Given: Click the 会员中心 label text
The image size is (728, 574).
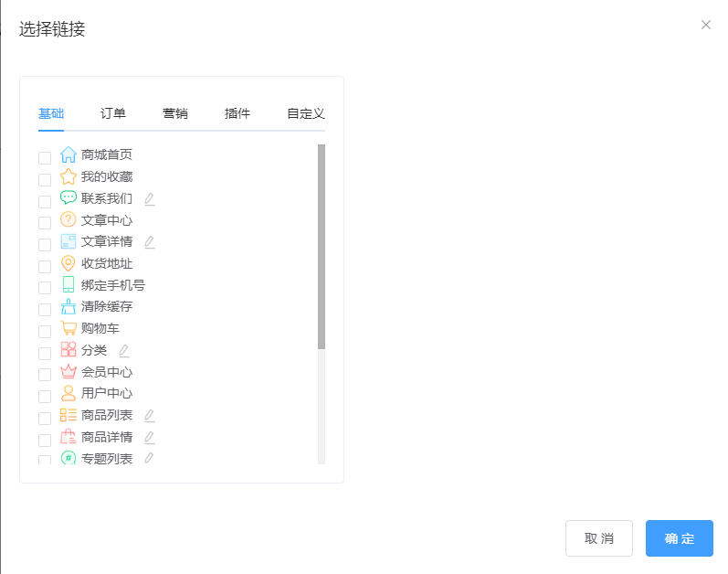Looking at the screenshot, I should click(x=107, y=372).
